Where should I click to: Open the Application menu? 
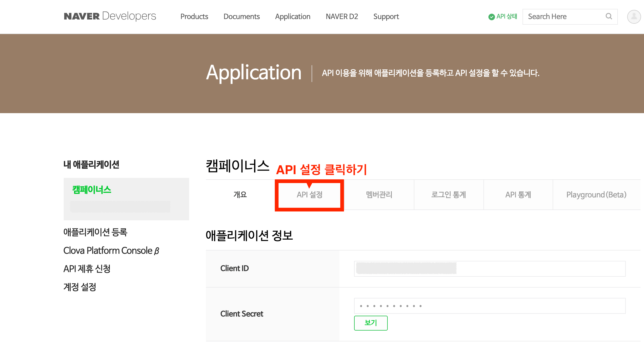pos(293,17)
